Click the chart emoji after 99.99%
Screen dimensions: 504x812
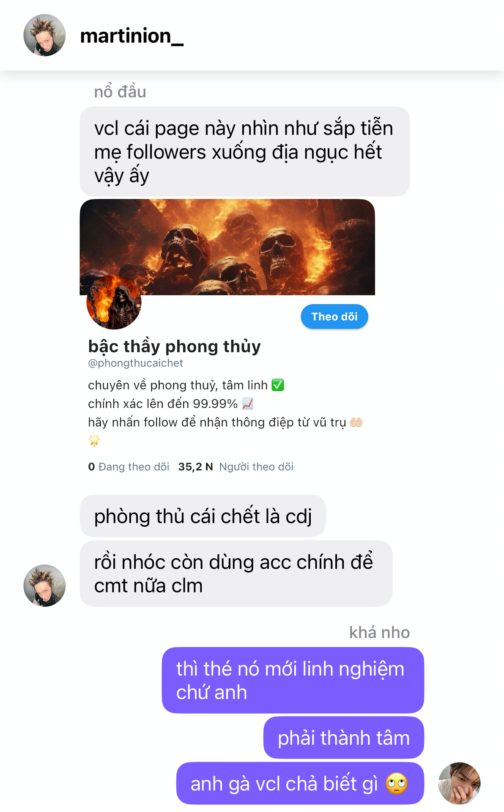click(248, 404)
